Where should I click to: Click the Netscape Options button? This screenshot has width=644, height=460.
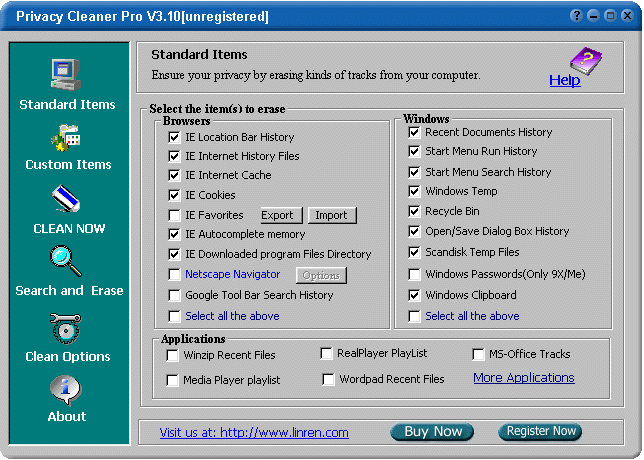pyautogui.click(x=321, y=275)
